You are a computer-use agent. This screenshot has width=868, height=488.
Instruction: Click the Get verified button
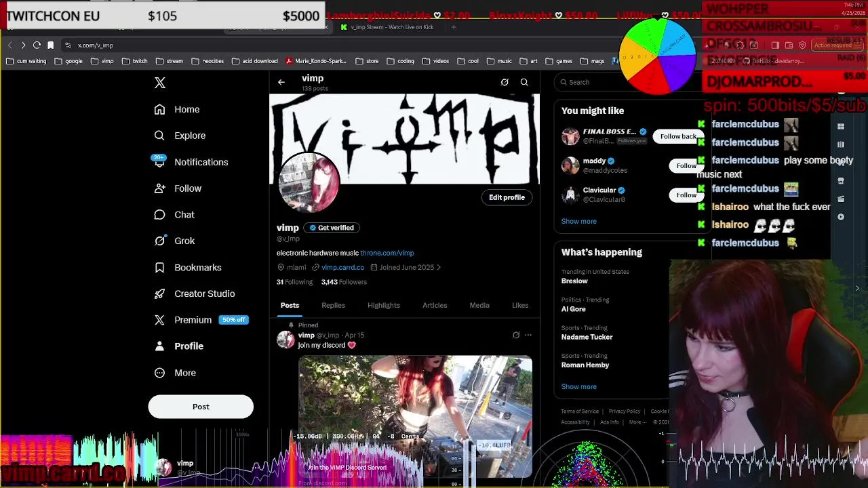coord(332,228)
